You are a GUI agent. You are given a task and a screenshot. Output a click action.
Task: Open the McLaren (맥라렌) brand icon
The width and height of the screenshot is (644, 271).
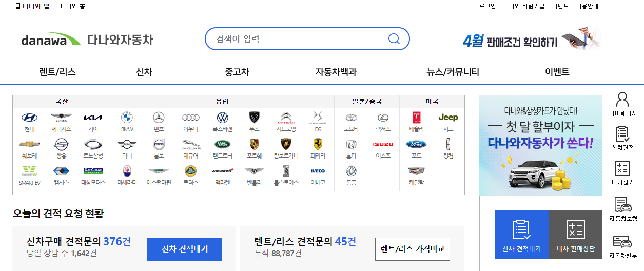click(x=222, y=170)
